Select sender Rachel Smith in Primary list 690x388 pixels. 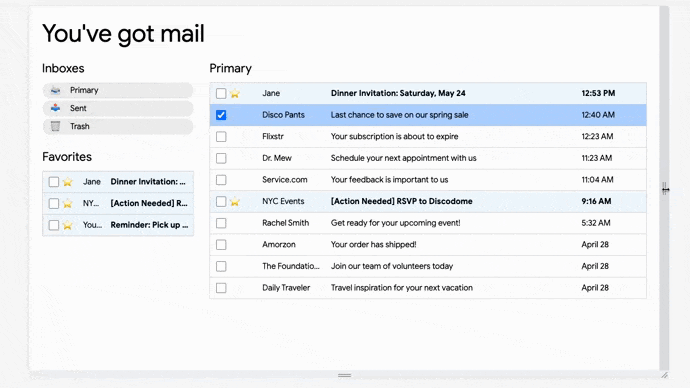(285, 223)
